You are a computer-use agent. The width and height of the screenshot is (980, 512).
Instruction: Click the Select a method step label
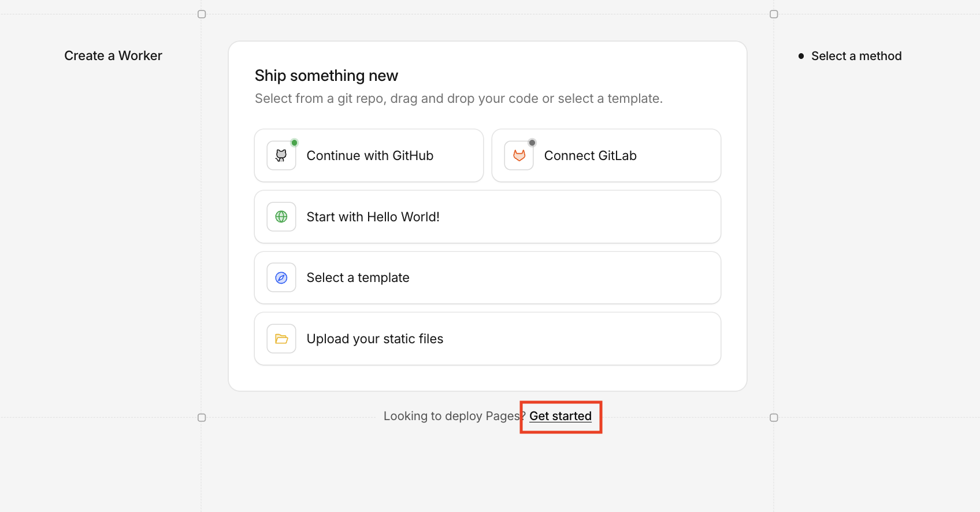[x=856, y=56]
